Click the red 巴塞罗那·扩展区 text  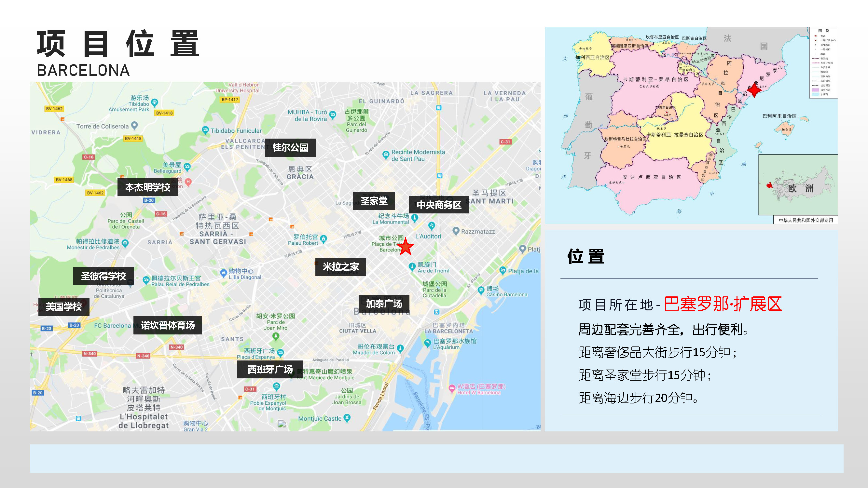[x=723, y=304]
